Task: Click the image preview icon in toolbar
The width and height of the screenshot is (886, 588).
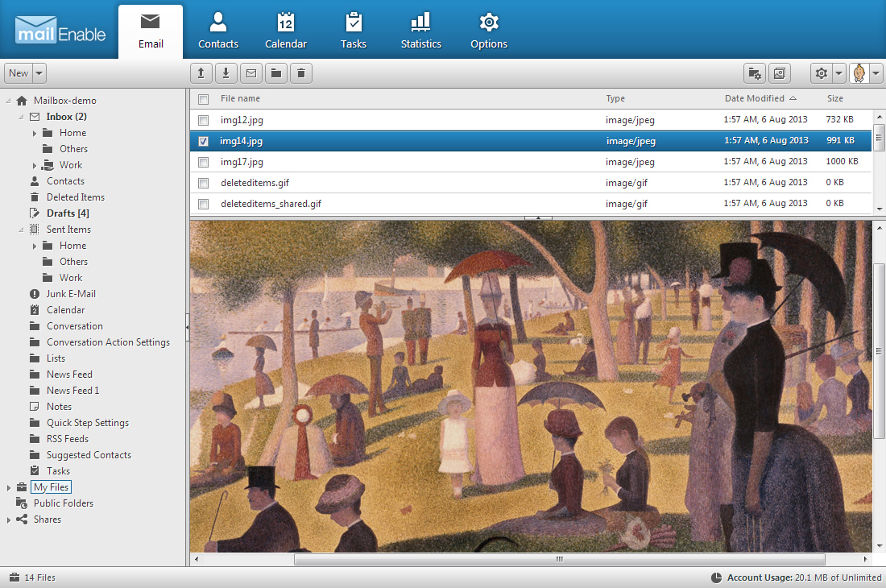Action: click(x=779, y=73)
